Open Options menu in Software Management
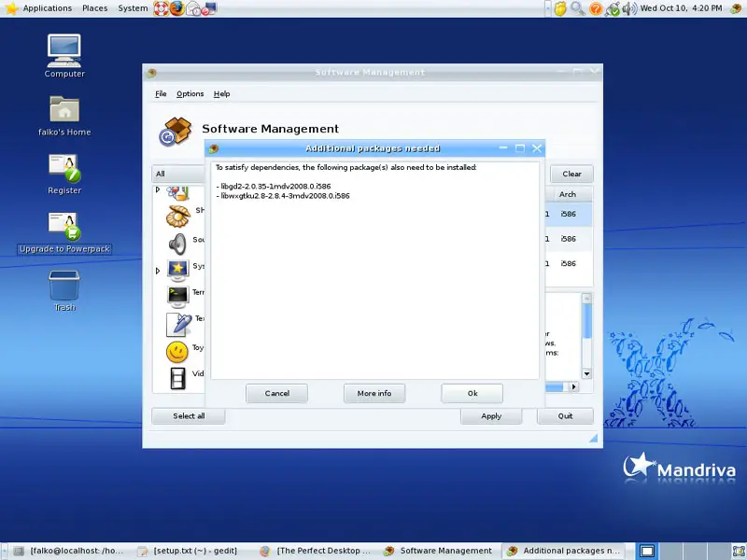Viewport: 747px width, 560px height. pos(190,94)
